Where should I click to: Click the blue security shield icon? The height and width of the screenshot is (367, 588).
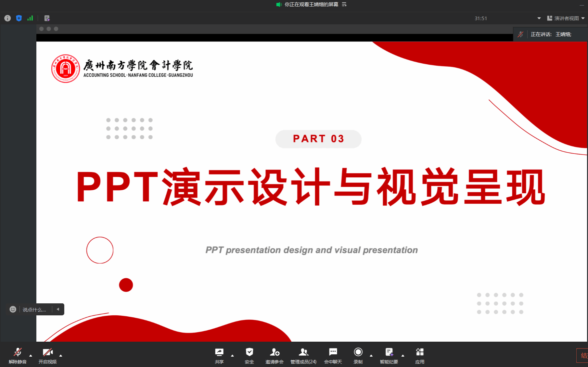(x=19, y=18)
